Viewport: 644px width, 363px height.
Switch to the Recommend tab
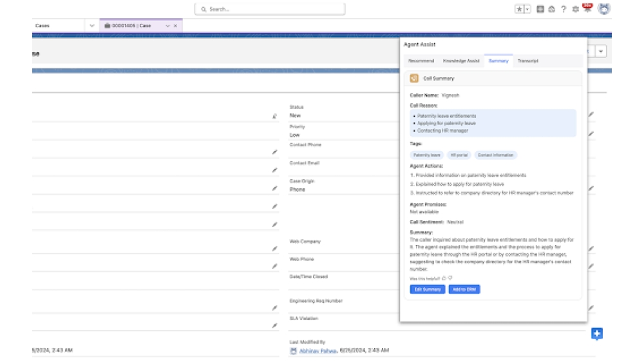click(x=421, y=61)
